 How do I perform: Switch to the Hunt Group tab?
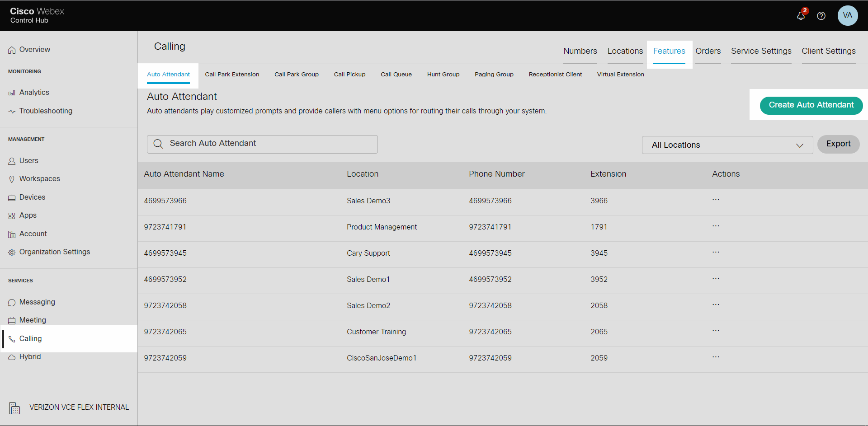pos(443,75)
